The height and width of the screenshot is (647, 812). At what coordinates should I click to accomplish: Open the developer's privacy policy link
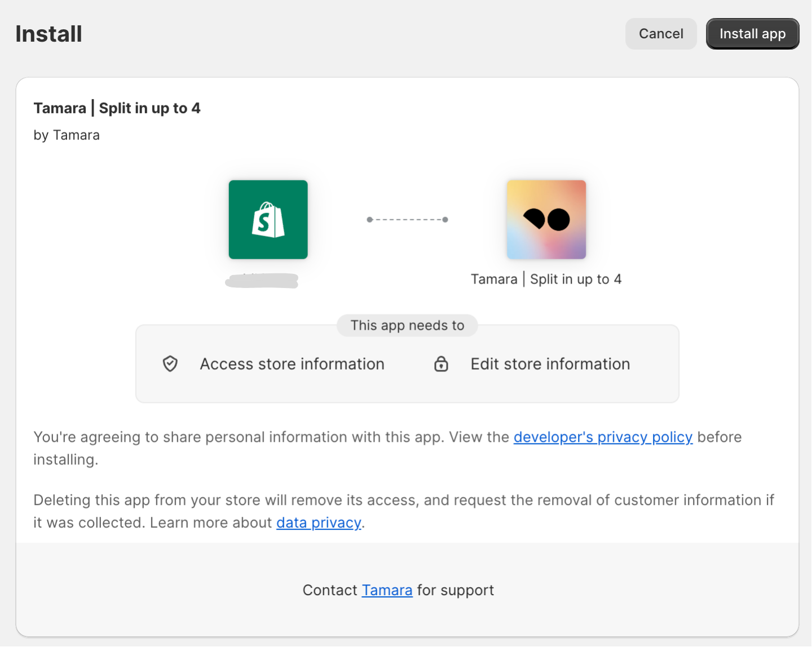603,437
